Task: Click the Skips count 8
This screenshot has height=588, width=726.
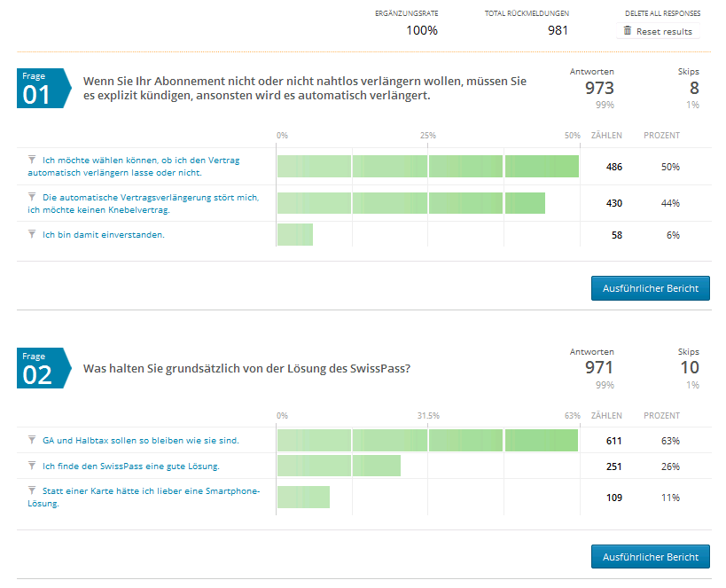Action: 694,88
